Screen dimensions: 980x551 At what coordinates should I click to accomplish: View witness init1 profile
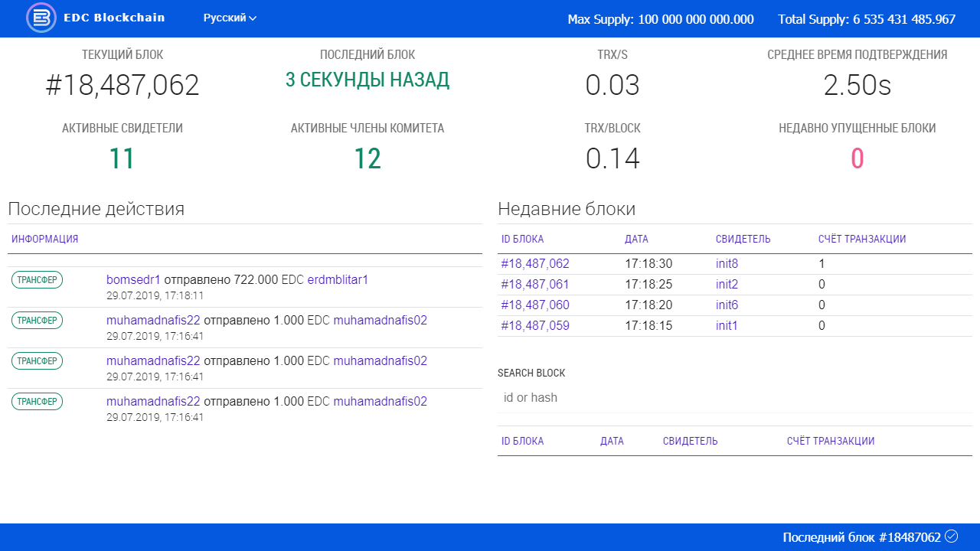(x=727, y=326)
